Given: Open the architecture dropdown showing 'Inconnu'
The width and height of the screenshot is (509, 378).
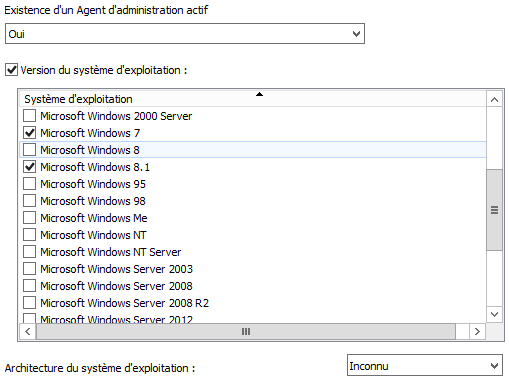Looking at the screenshot, I should pyautogui.click(x=425, y=366).
